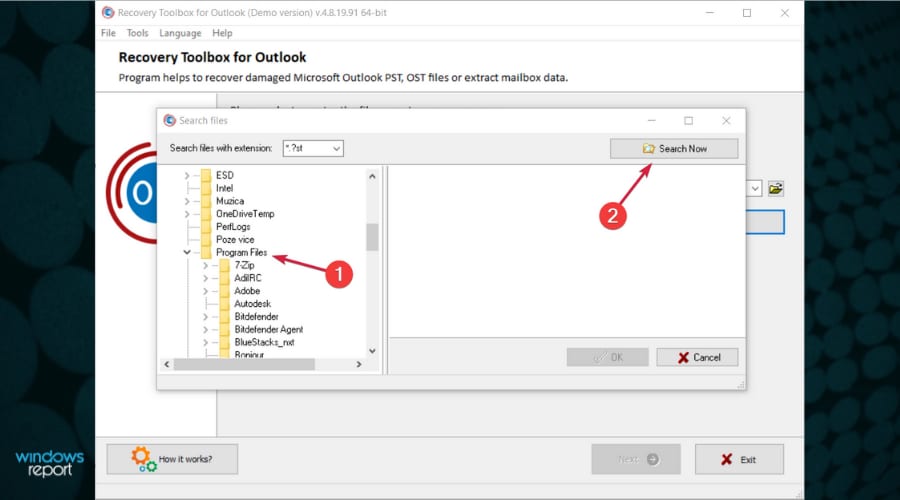Minimize the Recovery Toolbox main window

point(710,13)
